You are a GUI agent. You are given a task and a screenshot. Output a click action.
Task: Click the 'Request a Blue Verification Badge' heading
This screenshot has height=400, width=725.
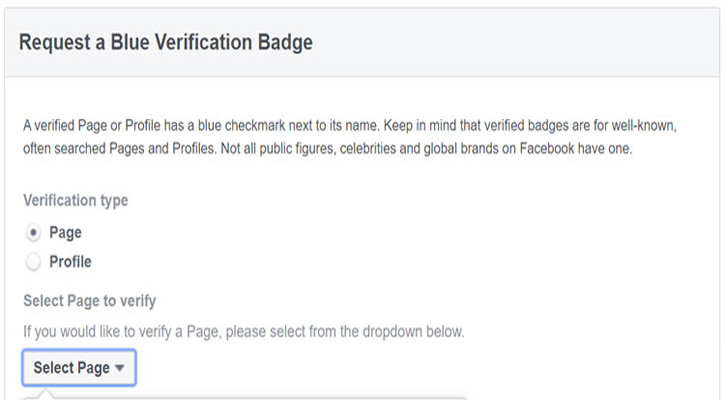(x=166, y=42)
